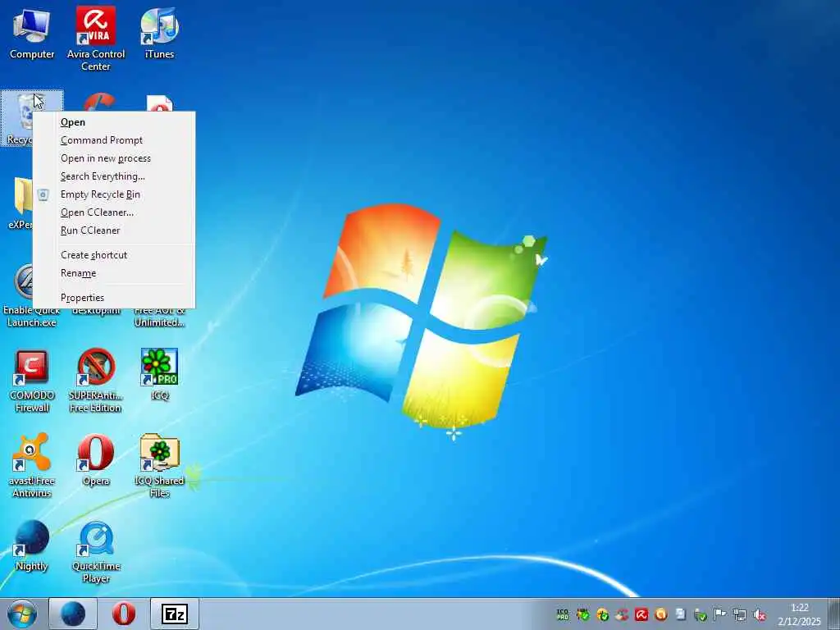Click the Show desktop button
Image resolution: width=840 pixels, height=630 pixels.
click(x=834, y=614)
